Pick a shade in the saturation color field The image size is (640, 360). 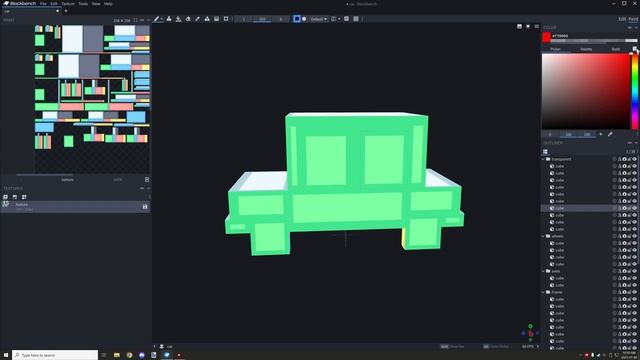click(586, 91)
